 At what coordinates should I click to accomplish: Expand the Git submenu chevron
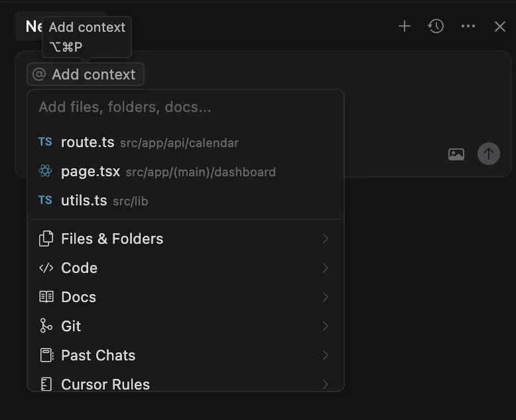pyautogui.click(x=325, y=326)
